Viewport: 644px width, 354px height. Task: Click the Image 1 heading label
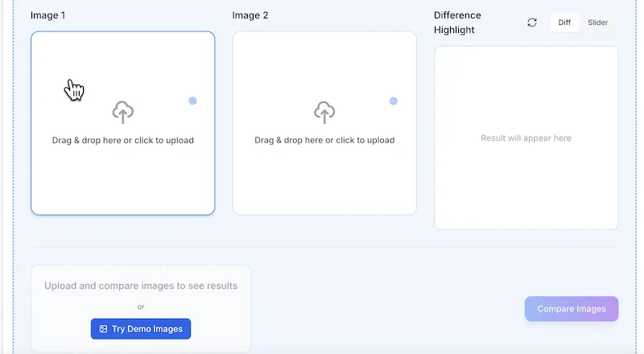coord(47,15)
